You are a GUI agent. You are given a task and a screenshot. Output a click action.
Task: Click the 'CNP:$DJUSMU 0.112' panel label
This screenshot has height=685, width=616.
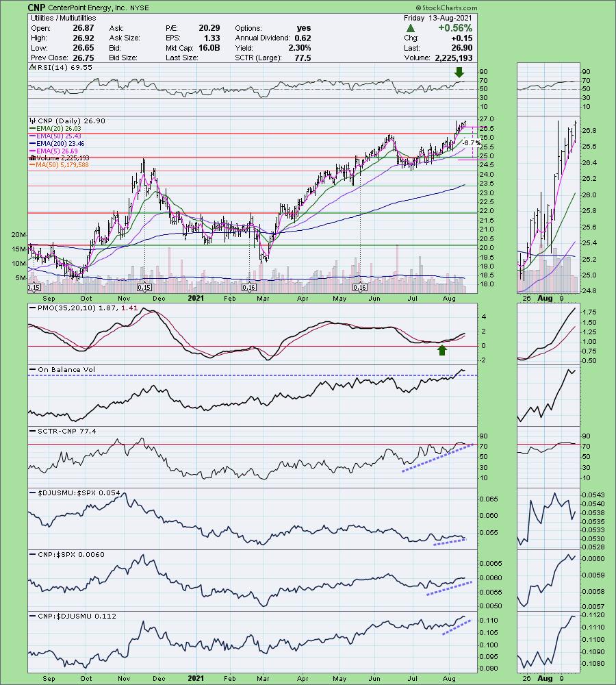click(x=77, y=616)
